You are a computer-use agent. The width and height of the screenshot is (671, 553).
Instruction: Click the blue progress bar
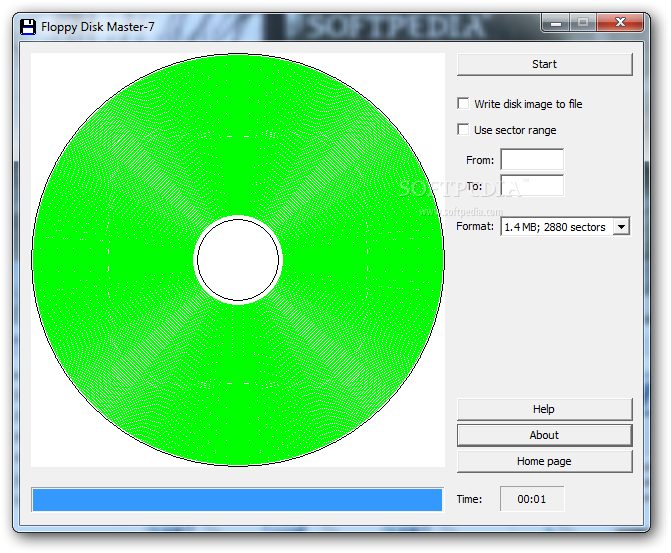pos(238,499)
